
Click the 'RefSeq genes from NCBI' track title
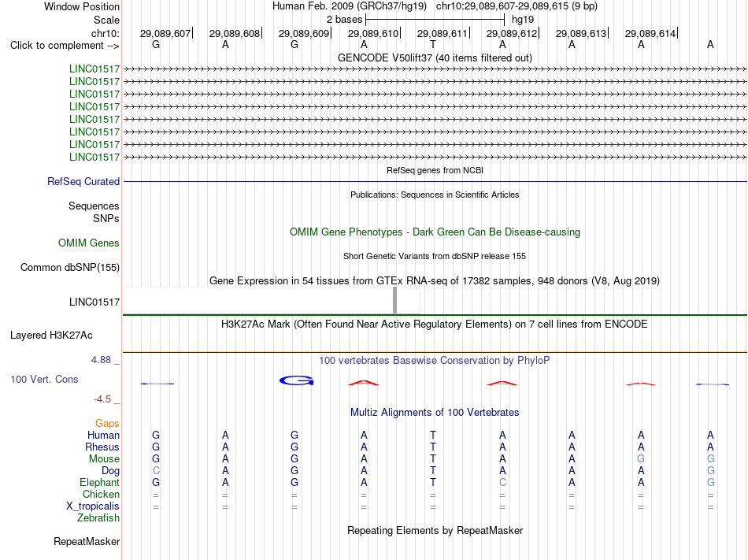[435, 170]
